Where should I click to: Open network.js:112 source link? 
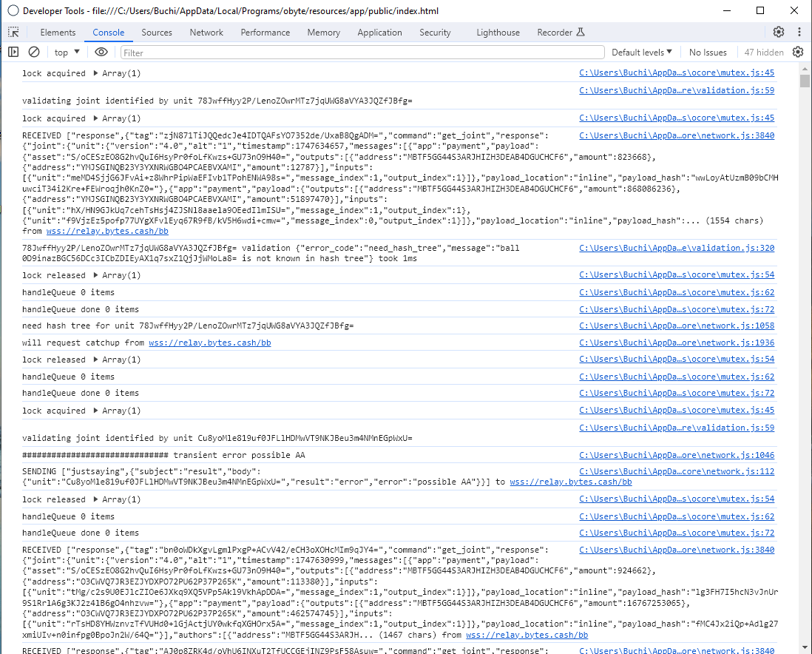(677, 471)
